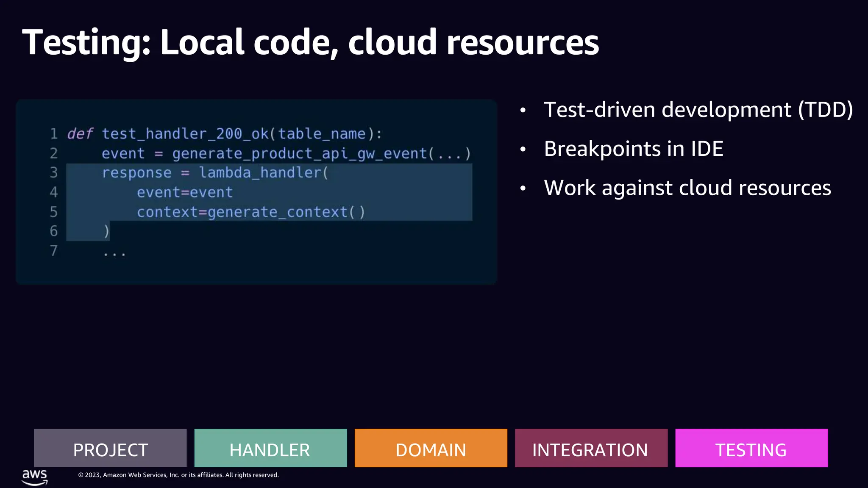Viewport: 868px width, 488px height.
Task: Select bullet 'Test-driven development (TDD)'
Action: pyautogui.click(x=698, y=110)
